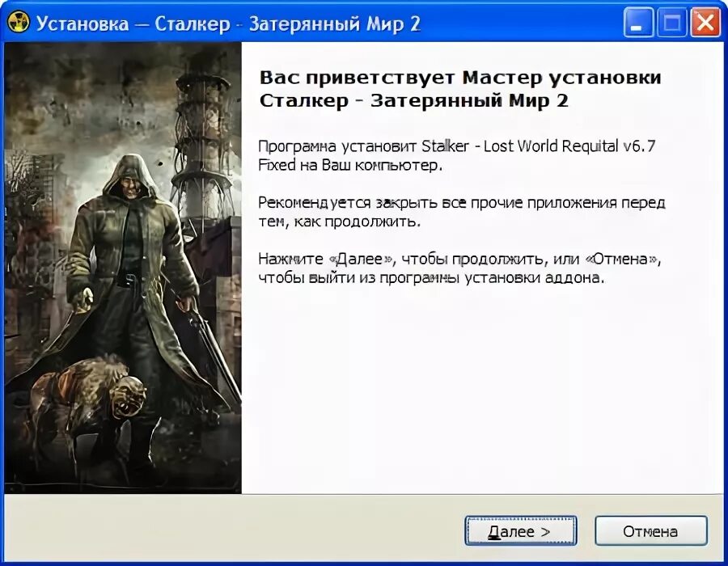
Task: Click the Stalker artwork side image
Action: [x=123, y=268]
